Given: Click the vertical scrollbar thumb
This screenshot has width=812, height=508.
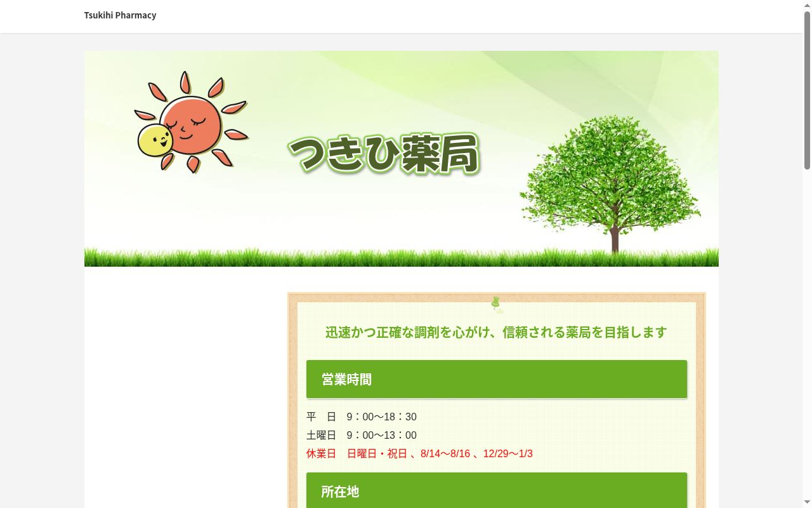Looking at the screenshot, I should 807,89.
